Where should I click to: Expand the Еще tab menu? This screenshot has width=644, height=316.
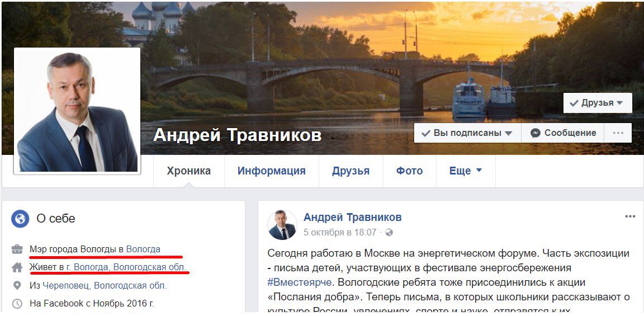pyautogui.click(x=465, y=171)
